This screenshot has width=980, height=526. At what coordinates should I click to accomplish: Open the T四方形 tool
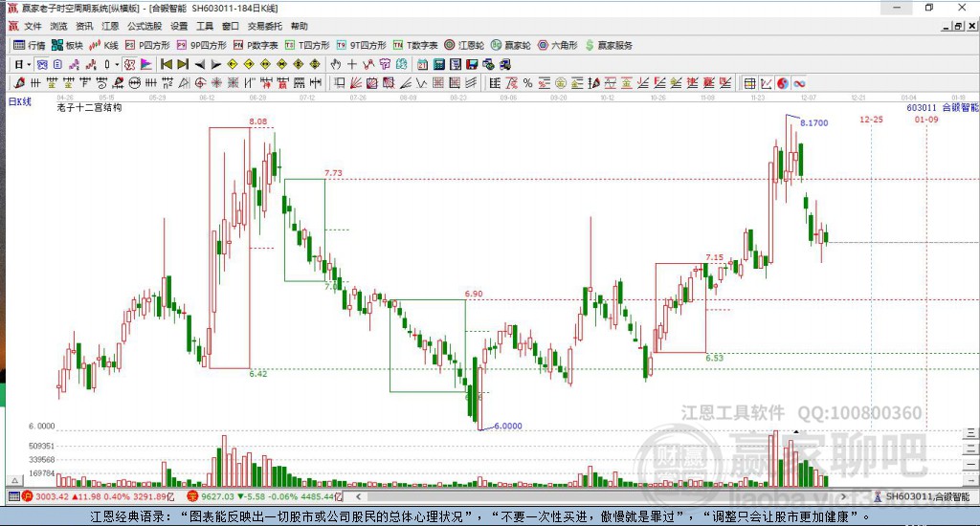pyautogui.click(x=307, y=45)
